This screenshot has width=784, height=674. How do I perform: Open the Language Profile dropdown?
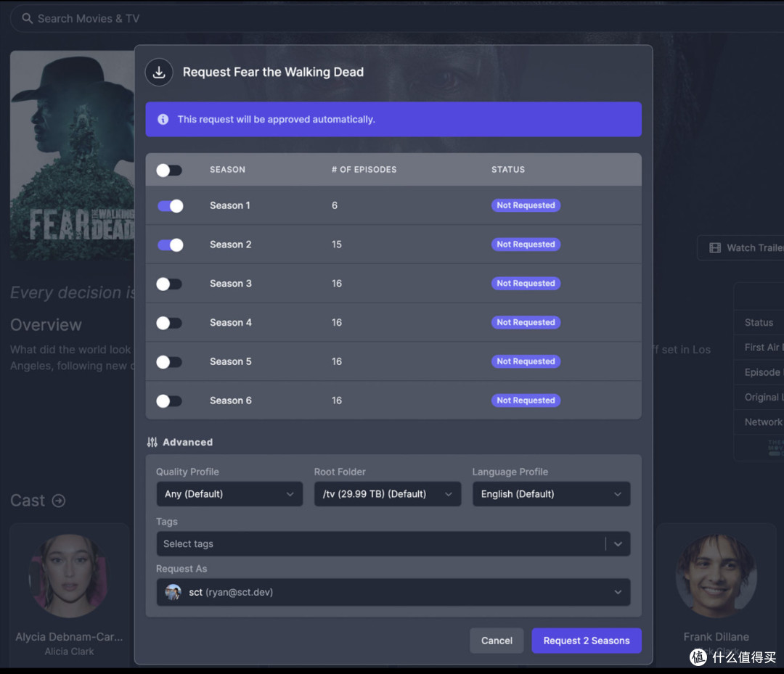point(551,494)
